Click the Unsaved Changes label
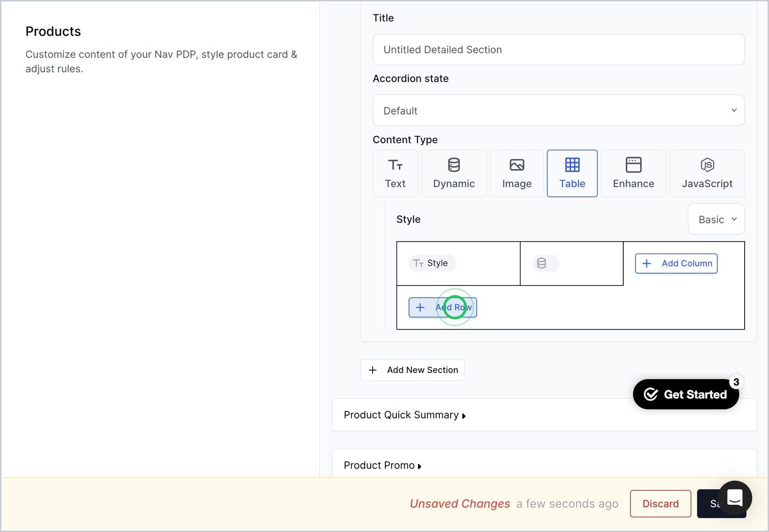The height and width of the screenshot is (532, 769). (x=460, y=504)
